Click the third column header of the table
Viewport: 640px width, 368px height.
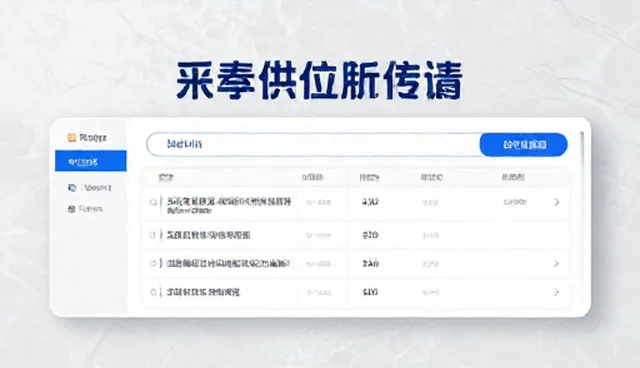click(369, 177)
